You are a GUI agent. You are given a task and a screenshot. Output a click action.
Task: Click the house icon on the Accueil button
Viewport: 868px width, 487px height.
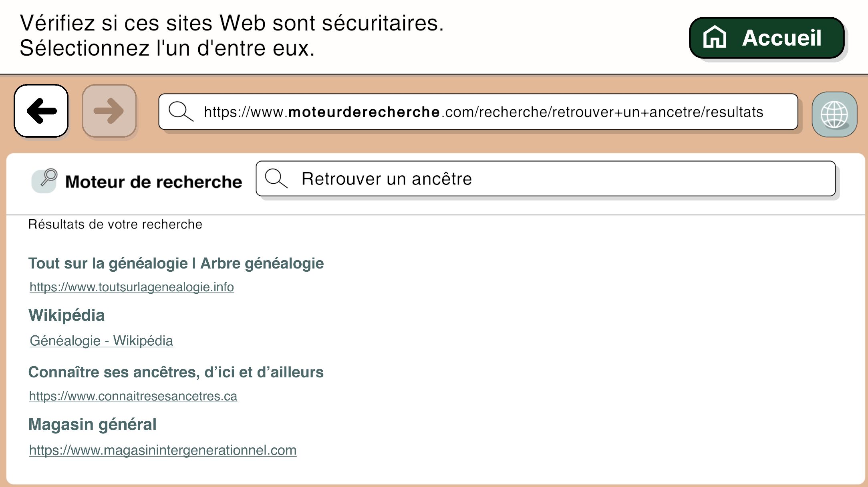(715, 37)
